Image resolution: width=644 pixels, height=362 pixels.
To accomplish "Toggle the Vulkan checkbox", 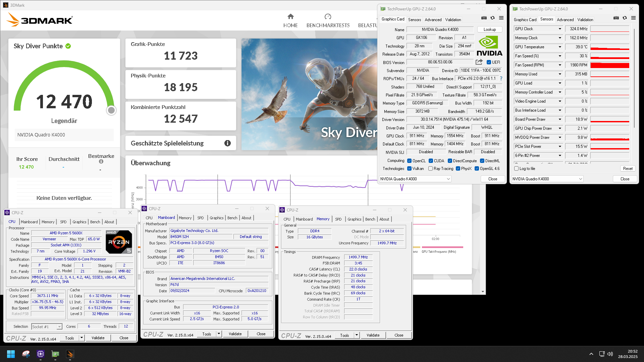I will (x=409, y=169).
